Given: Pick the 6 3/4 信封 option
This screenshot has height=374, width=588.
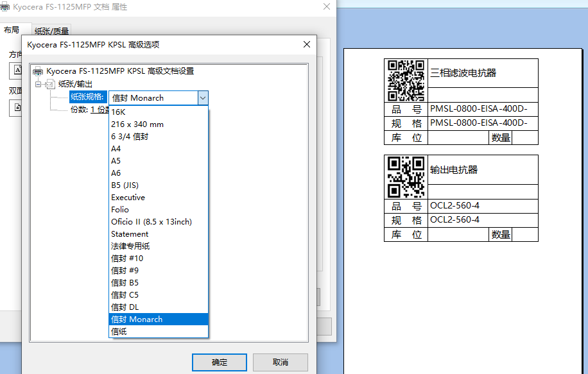Looking at the screenshot, I should tap(159, 137).
